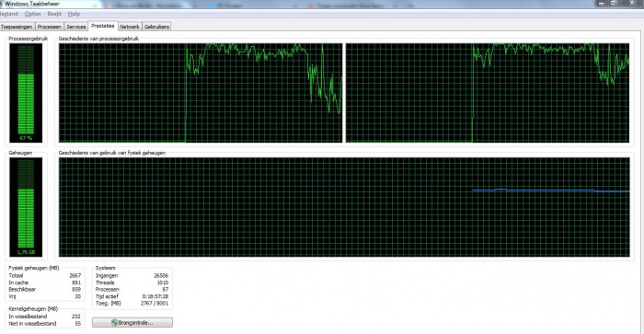Open the Gebruikers tab
This screenshot has height=334, width=644.
pos(157,27)
